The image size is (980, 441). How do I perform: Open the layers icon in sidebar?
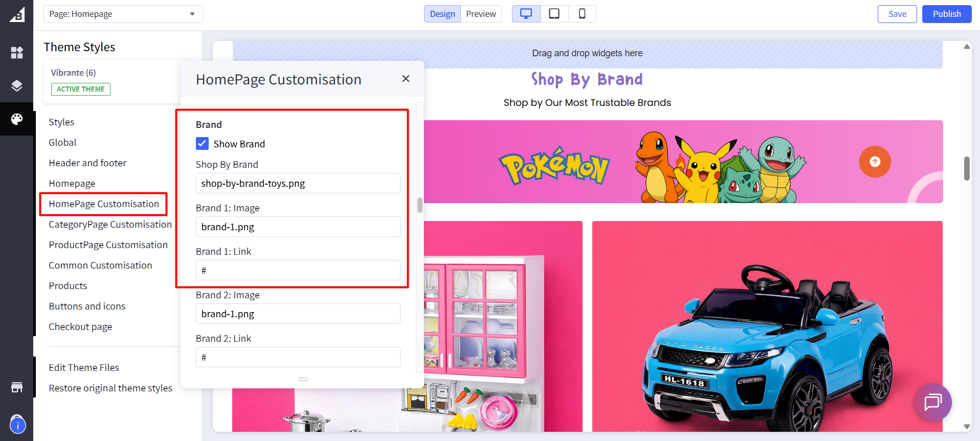17,85
